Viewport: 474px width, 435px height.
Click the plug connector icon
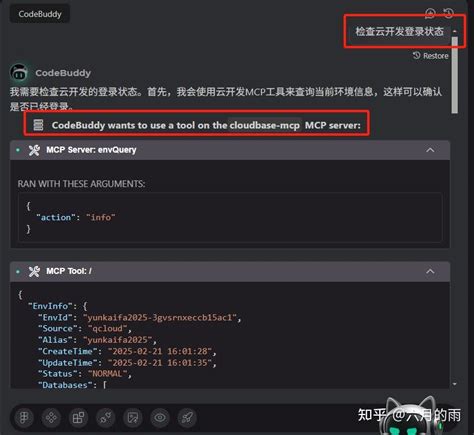pyautogui.click(x=106, y=417)
